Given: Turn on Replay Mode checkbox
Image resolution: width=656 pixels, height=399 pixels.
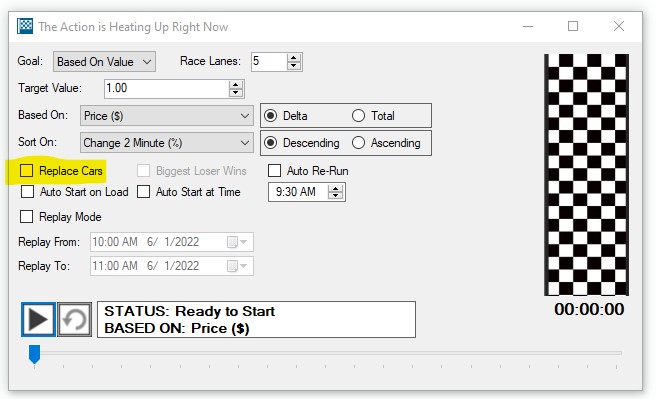Looking at the screenshot, I should point(26,217).
